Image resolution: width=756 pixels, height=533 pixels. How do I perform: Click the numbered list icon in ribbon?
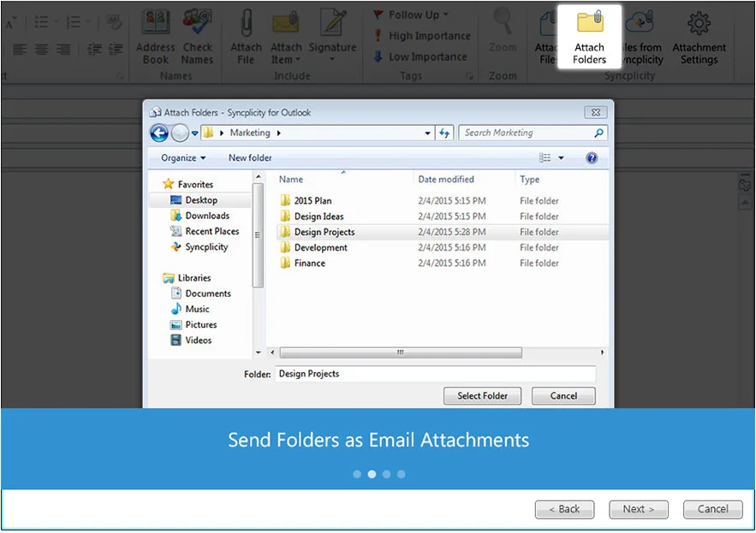click(x=73, y=21)
